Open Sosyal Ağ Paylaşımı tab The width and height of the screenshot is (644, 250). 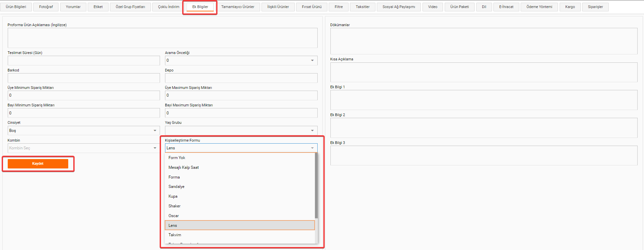pyautogui.click(x=399, y=7)
